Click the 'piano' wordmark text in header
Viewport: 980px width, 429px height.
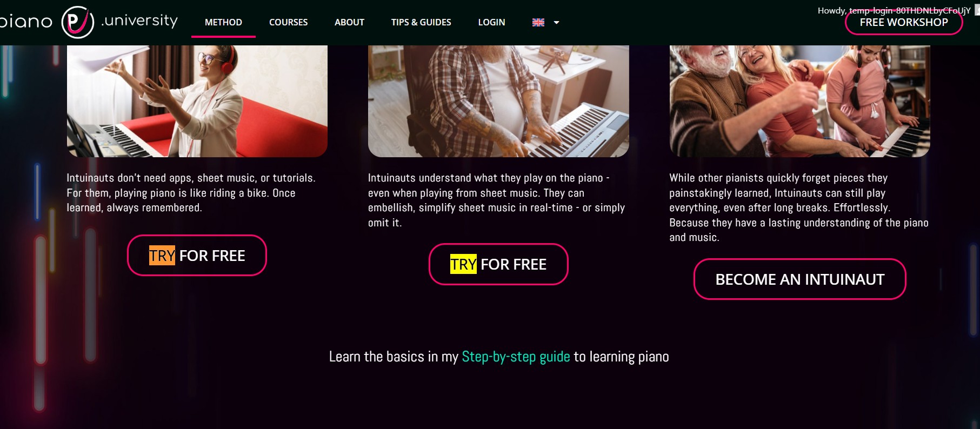point(26,22)
